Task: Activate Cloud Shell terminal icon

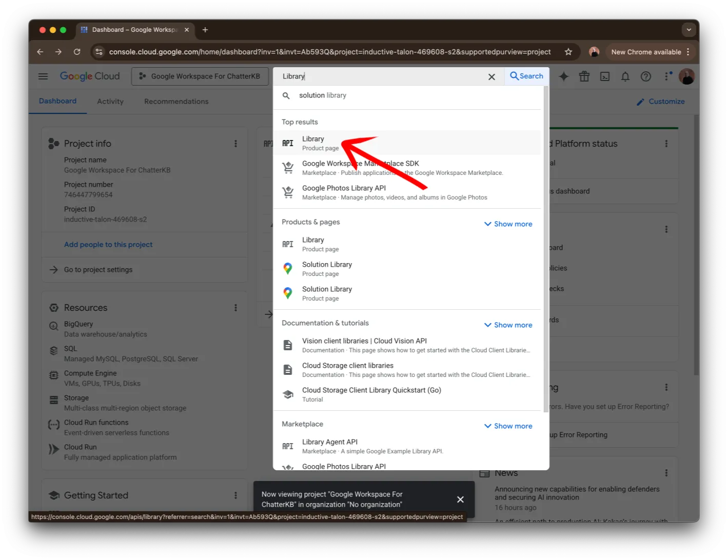Action: 605,76
